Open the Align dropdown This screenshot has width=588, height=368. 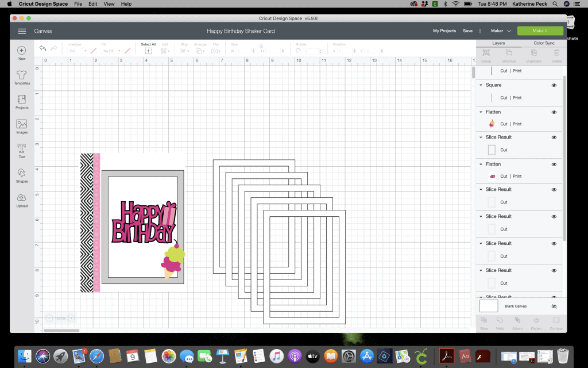pos(185,51)
